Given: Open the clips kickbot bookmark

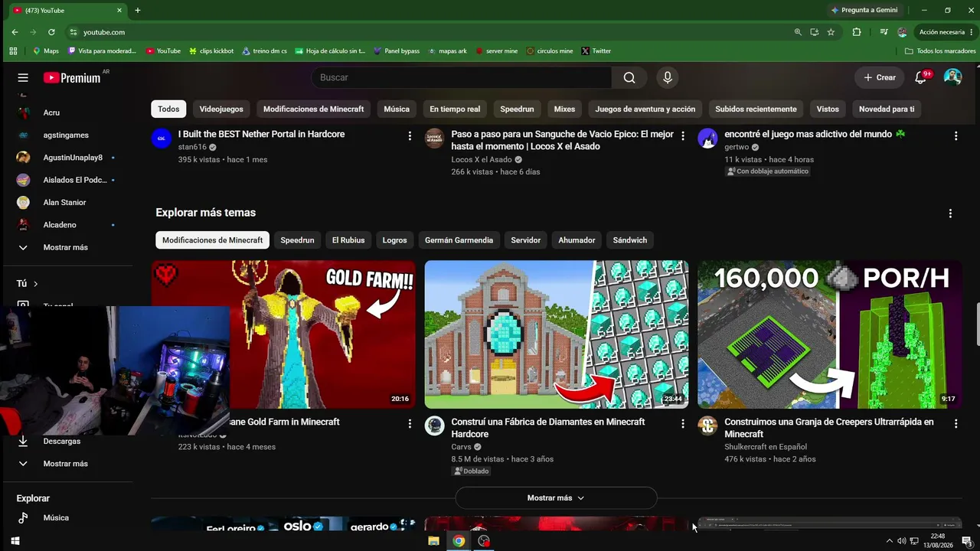Looking at the screenshot, I should (211, 51).
